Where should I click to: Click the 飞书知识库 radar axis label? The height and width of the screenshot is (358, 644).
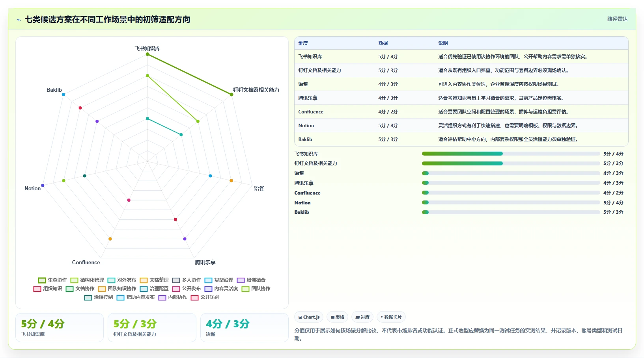point(147,48)
